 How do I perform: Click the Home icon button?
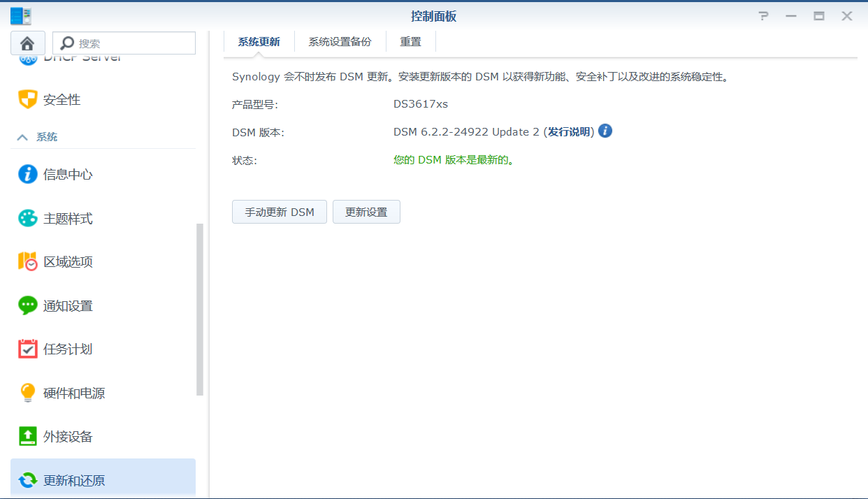tap(28, 43)
